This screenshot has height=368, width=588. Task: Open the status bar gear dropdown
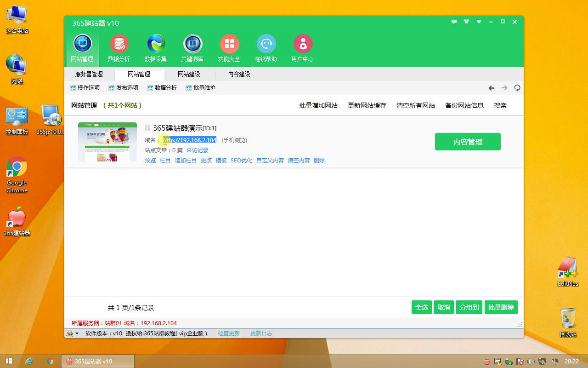pyautogui.click(x=73, y=333)
